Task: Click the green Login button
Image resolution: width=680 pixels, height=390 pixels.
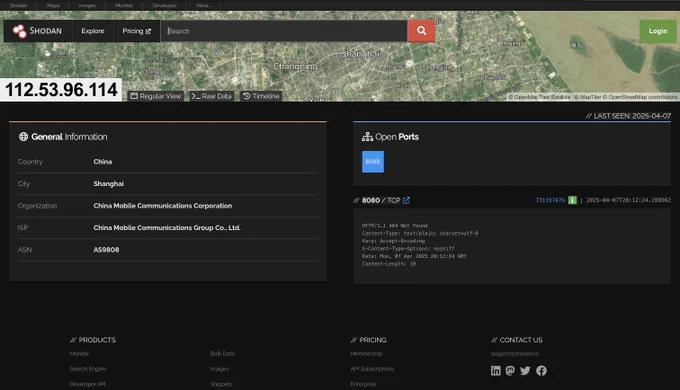Action: [658, 31]
